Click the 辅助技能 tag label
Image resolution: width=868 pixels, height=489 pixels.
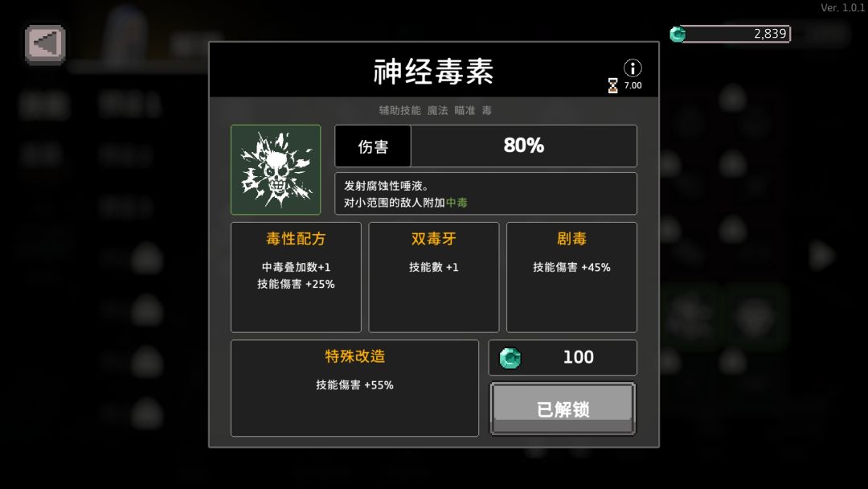(399, 110)
